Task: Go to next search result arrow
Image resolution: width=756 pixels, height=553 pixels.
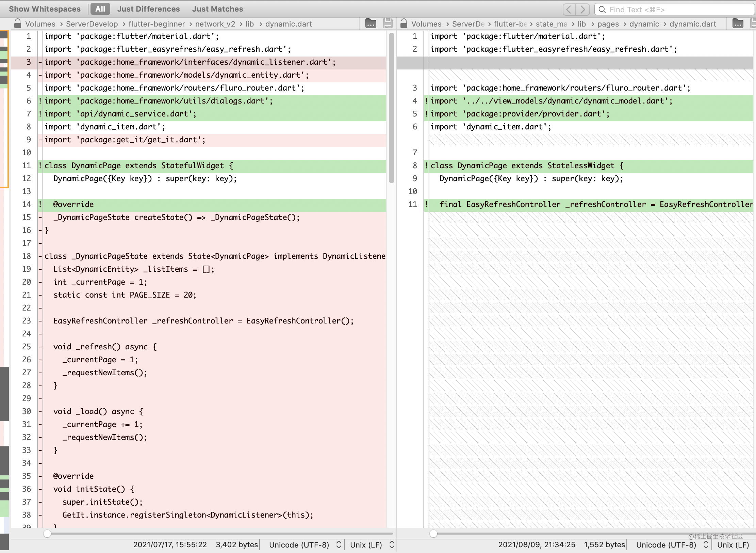Action: [583, 9]
